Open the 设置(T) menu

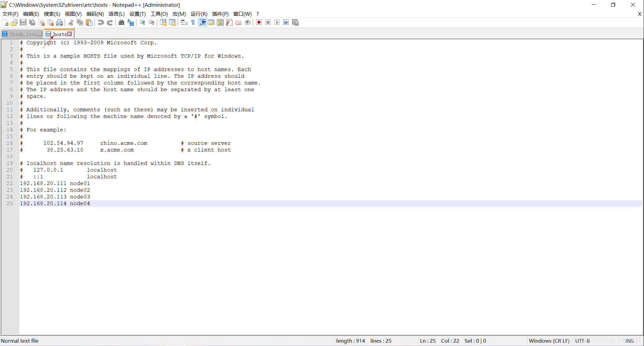[137, 14]
